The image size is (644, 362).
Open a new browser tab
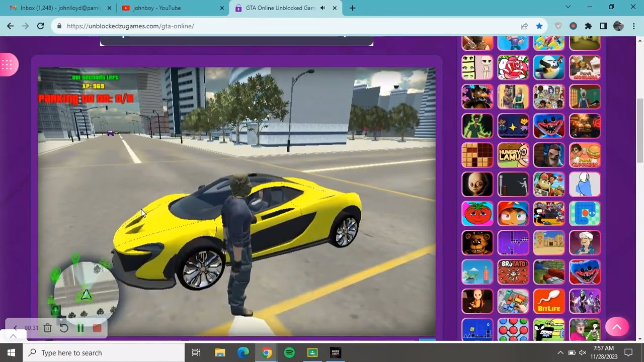click(x=353, y=8)
